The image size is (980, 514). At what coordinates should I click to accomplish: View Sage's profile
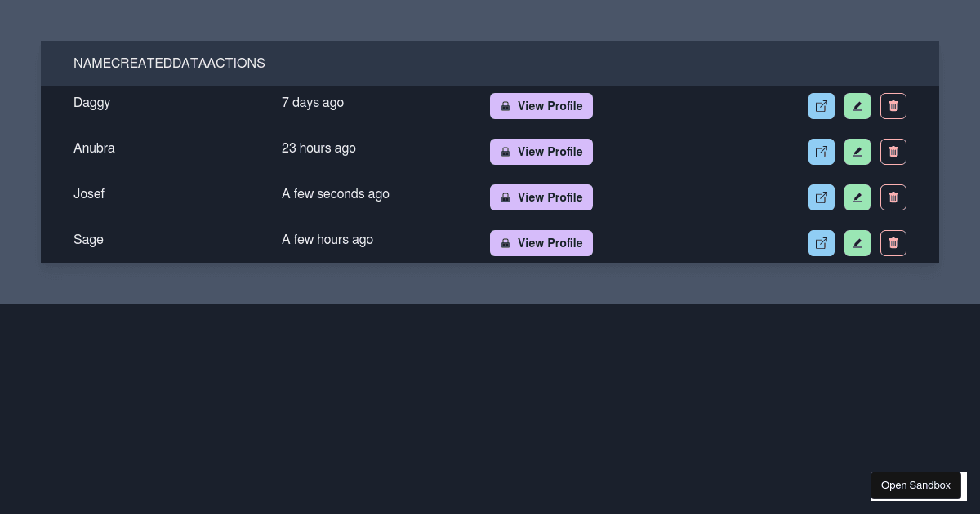coord(541,243)
